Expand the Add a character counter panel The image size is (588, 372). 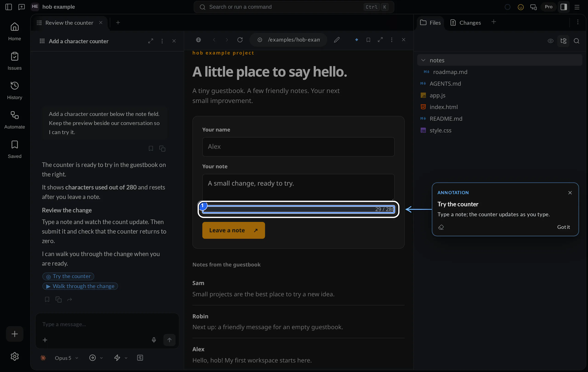click(x=150, y=41)
